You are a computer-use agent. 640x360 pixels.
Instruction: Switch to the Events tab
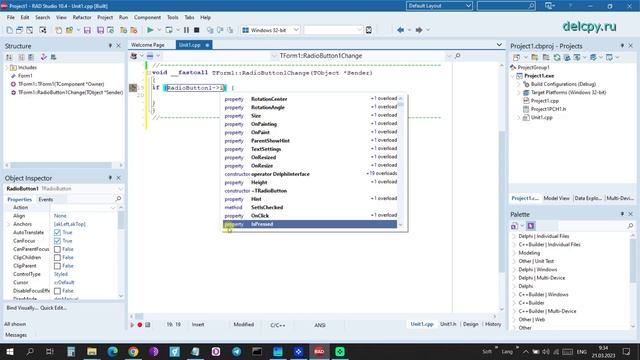point(45,199)
